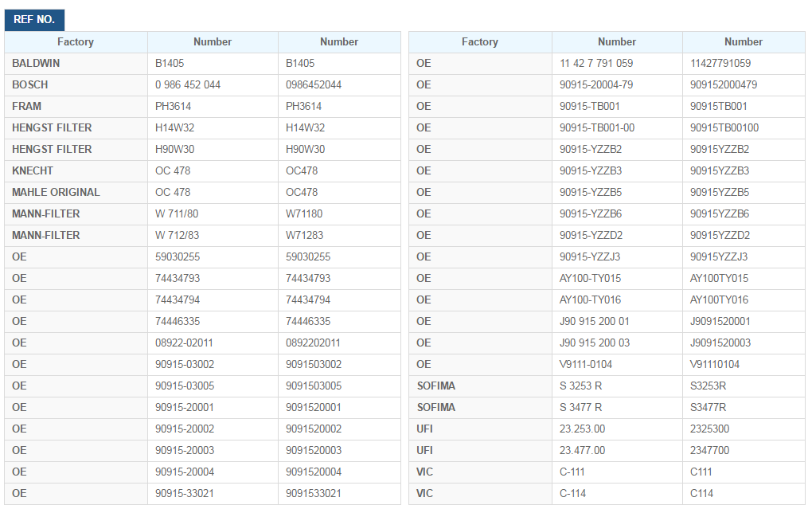Select number H14W32 with no spaces in first Number column
This screenshot has width=812, height=509.
(174, 128)
